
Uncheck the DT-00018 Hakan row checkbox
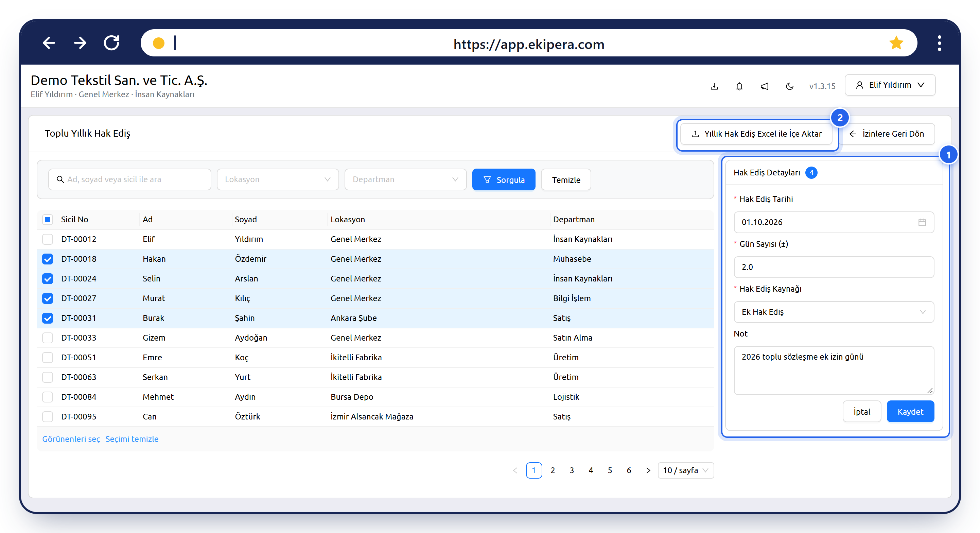coord(48,259)
